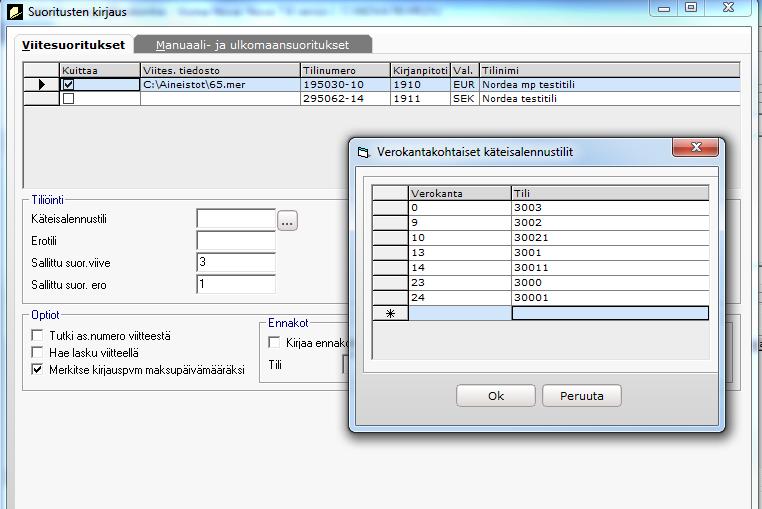The height and width of the screenshot is (509, 762).
Task: Select the row selector arrow for 195030-10
Action: click(x=41, y=85)
